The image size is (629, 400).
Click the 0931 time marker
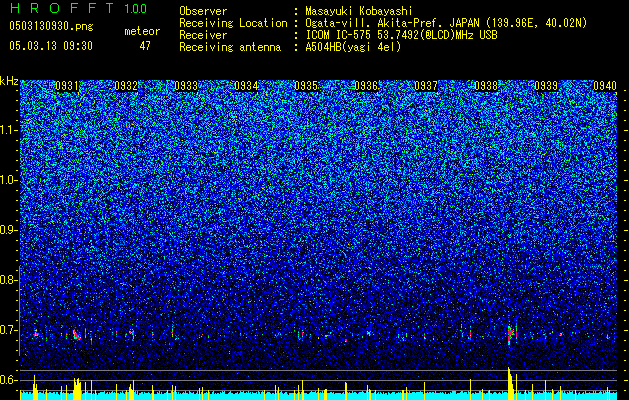pos(67,86)
